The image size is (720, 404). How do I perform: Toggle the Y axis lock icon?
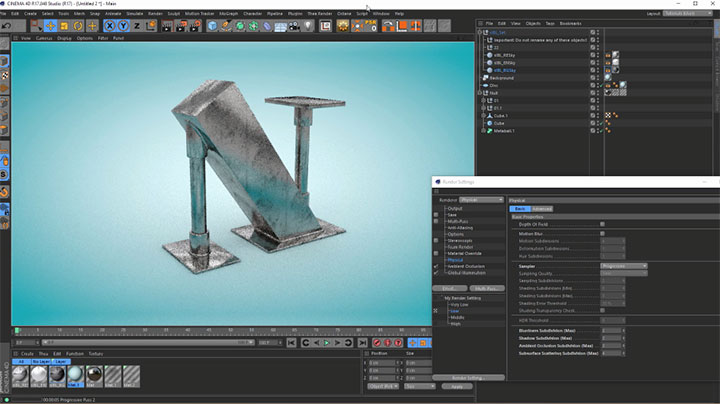click(x=124, y=26)
